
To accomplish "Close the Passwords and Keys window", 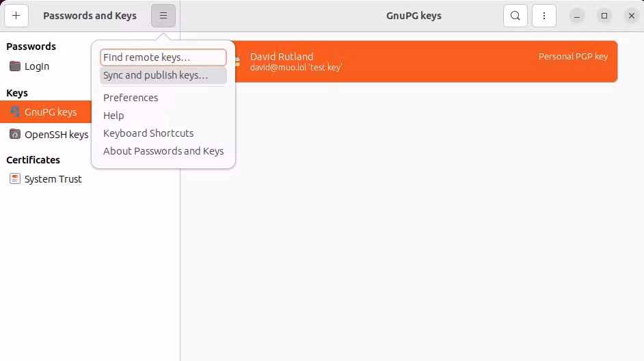I will pyautogui.click(x=632, y=16).
